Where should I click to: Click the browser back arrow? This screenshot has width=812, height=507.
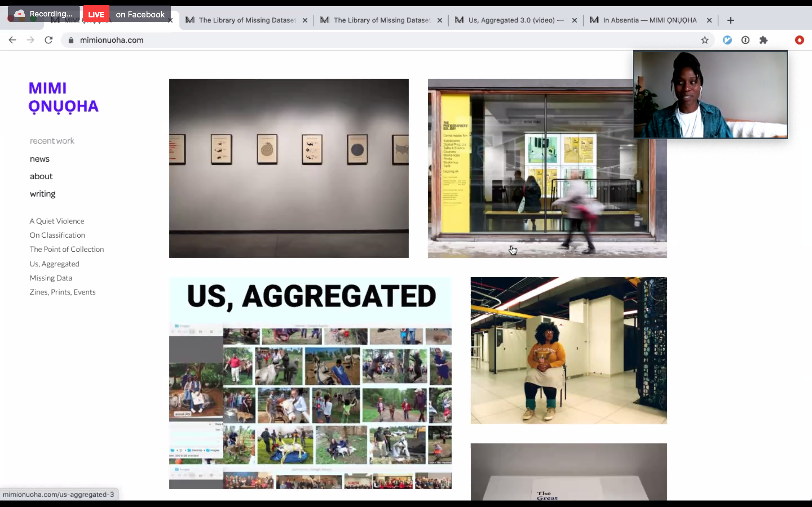12,40
